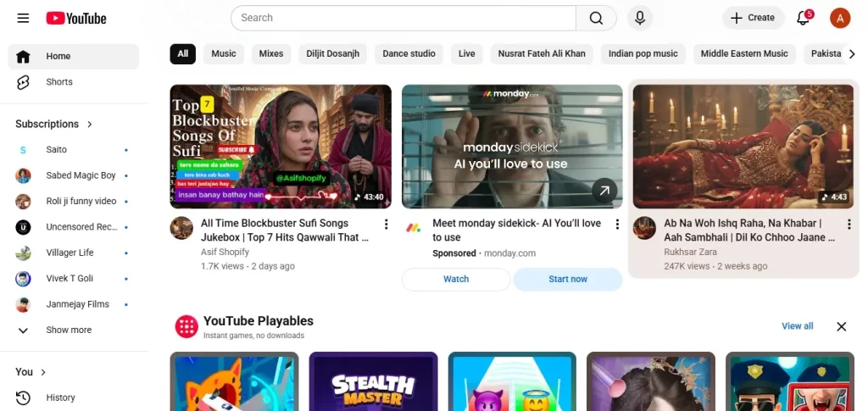Open Asif Shopify channel name link

coord(225,253)
